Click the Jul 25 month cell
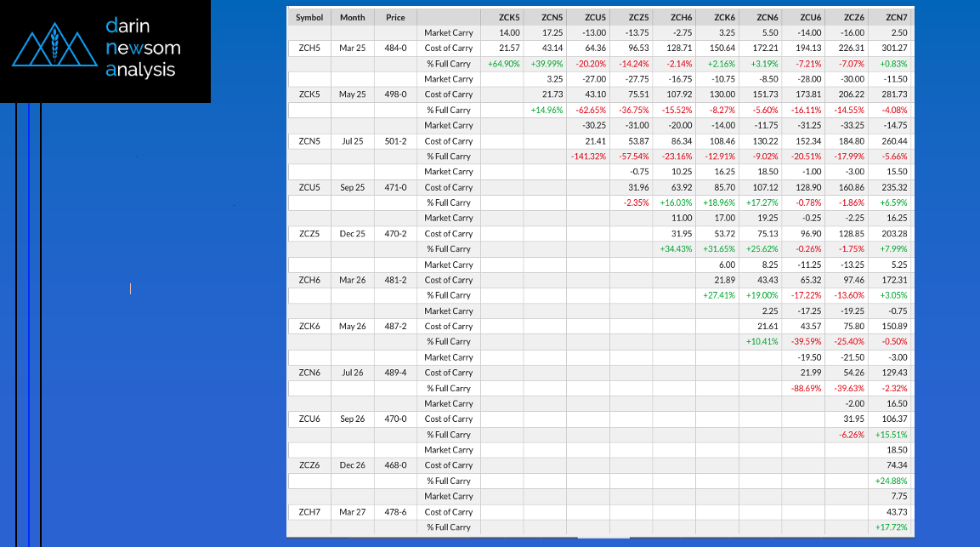Screen dimensions: 980x547 pos(352,140)
